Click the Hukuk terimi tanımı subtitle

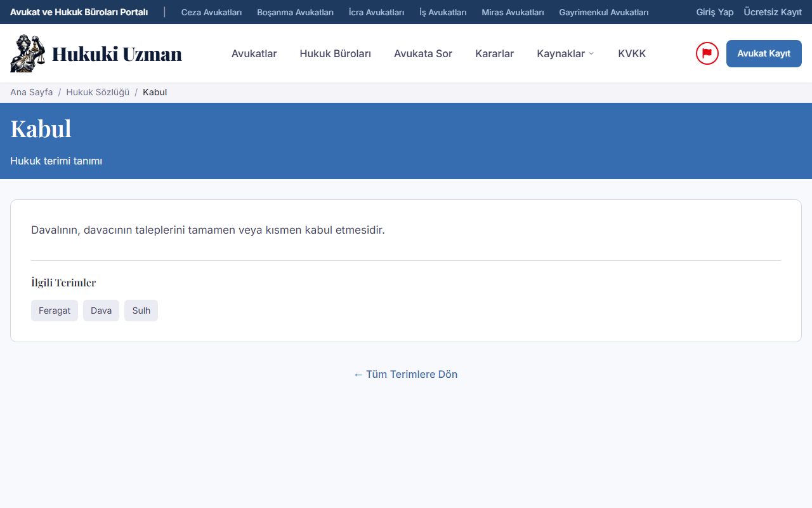coord(56,161)
